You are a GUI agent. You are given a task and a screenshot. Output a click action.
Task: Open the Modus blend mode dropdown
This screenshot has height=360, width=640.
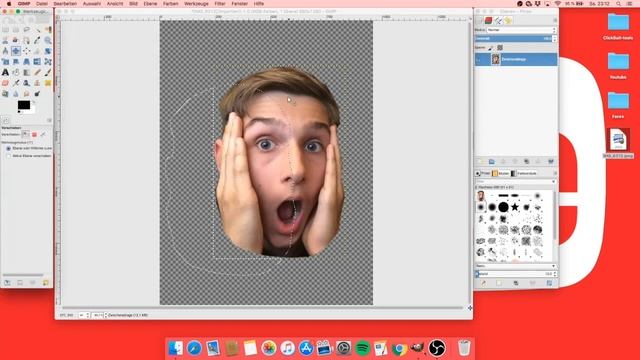521,30
